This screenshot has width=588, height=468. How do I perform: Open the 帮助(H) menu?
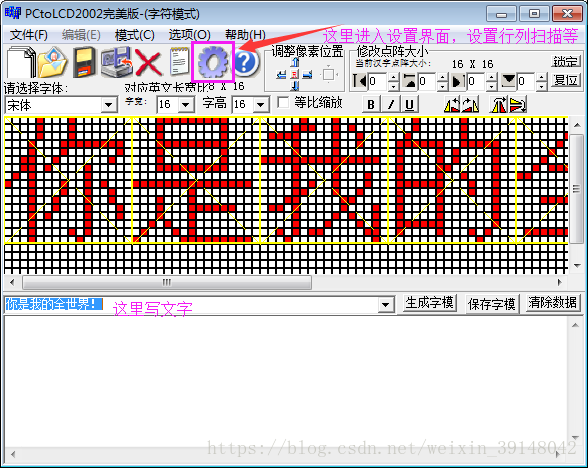tap(245, 35)
